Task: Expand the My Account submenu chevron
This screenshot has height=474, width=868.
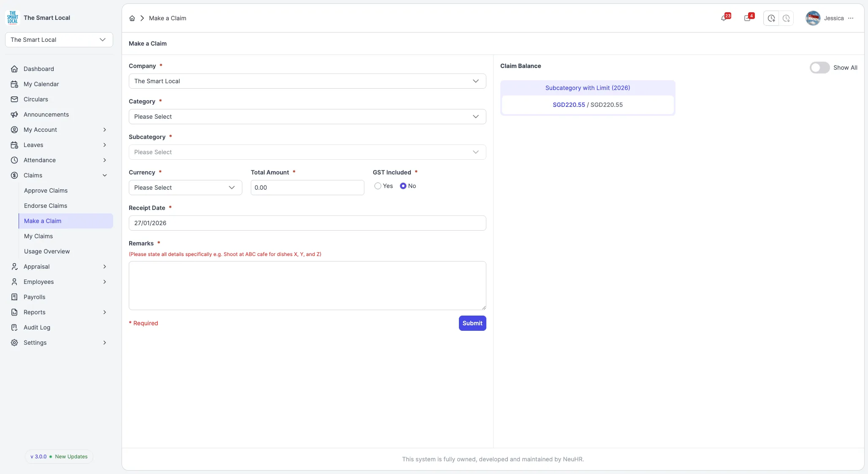Action: [105, 130]
